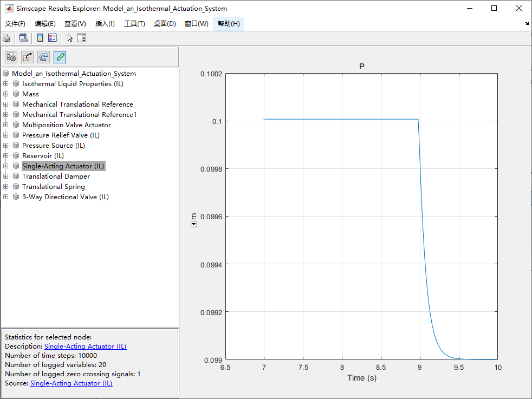Image resolution: width=532 pixels, height=399 pixels.
Task: Activate the Edit Plot arrow tool
Action: coord(70,38)
